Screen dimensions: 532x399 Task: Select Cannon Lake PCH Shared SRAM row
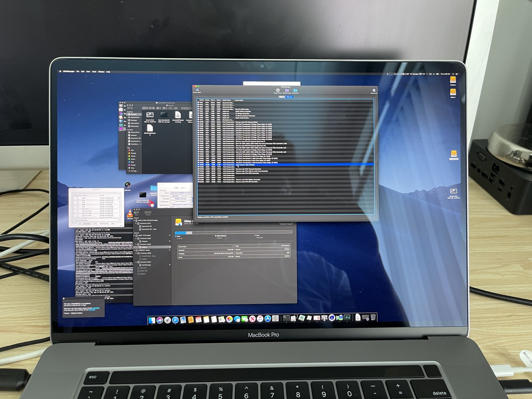coord(285,122)
